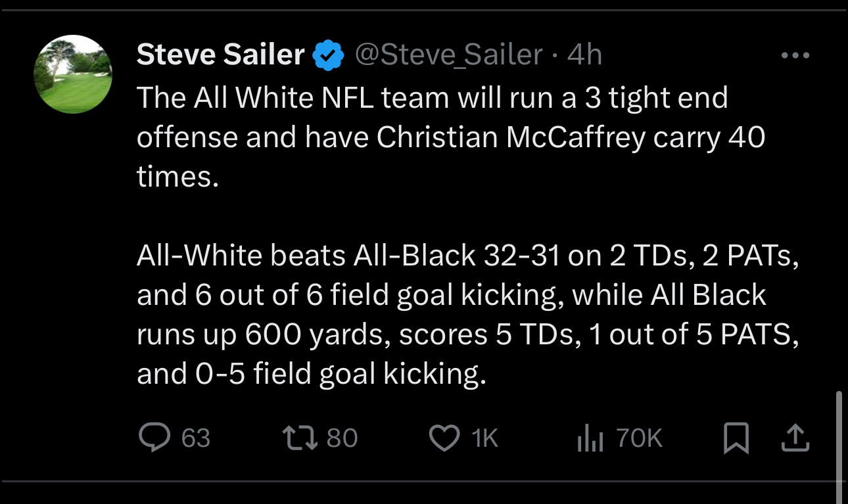This screenshot has height=504, width=848.
Task: Like the post with heart icon
Action: (x=444, y=438)
